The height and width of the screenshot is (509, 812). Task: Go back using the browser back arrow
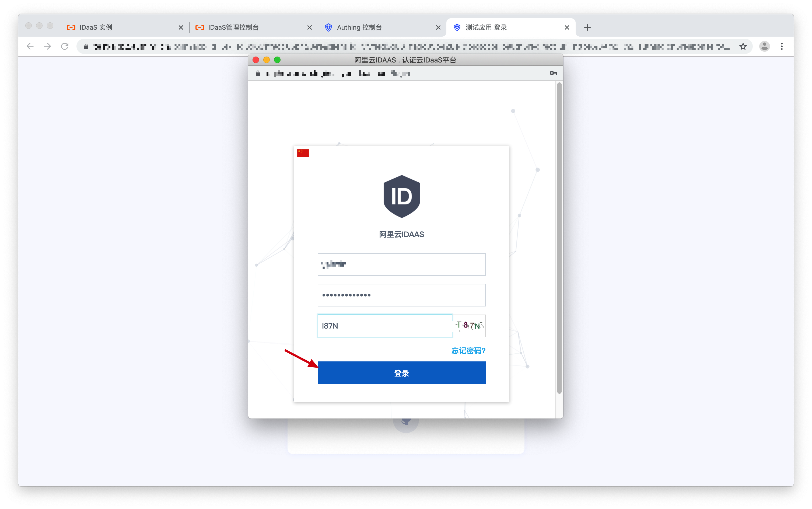(30, 46)
